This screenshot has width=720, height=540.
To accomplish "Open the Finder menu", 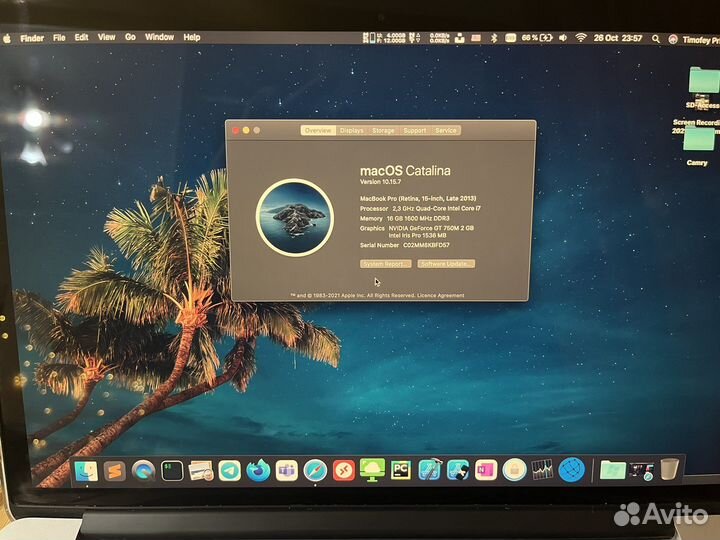I will (x=32, y=38).
